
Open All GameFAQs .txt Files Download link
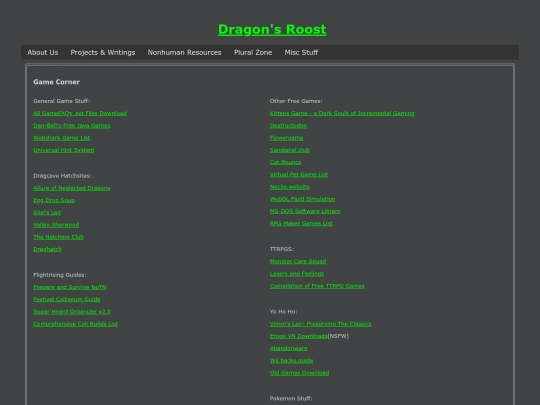click(80, 113)
